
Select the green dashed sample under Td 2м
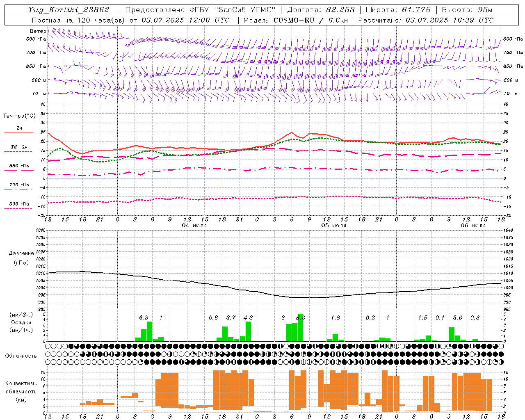coord(18,152)
